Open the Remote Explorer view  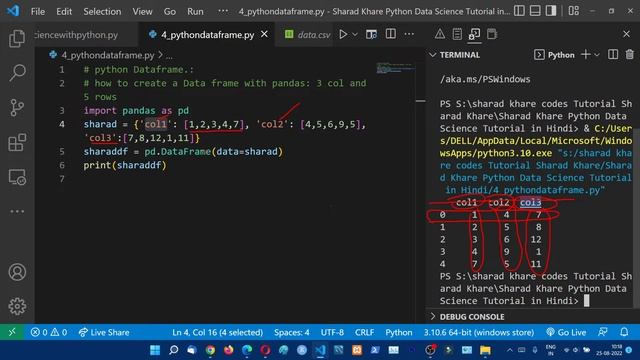17,177
